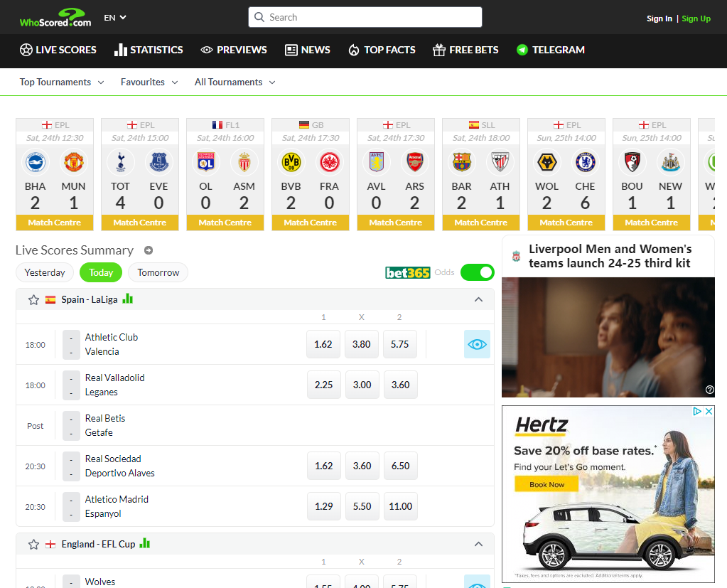Click the star icon beside Spain - LaLiga
The image size is (727, 588).
click(x=33, y=300)
